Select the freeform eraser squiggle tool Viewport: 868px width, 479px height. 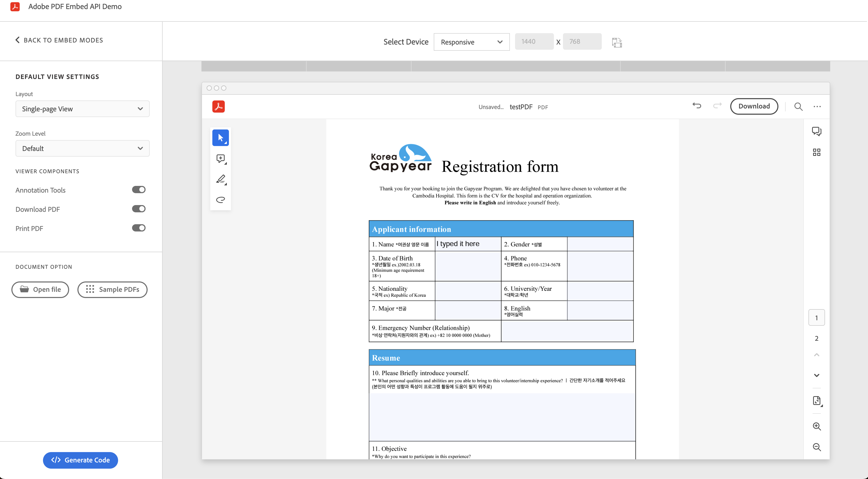(220, 200)
